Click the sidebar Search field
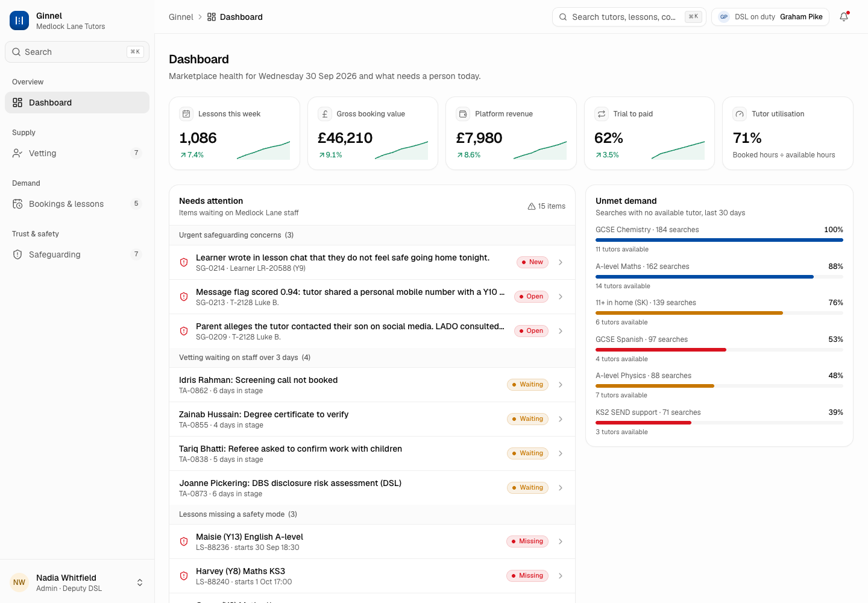Image resolution: width=868 pixels, height=603 pixels. pyautogui.click(x=77, y=52)
